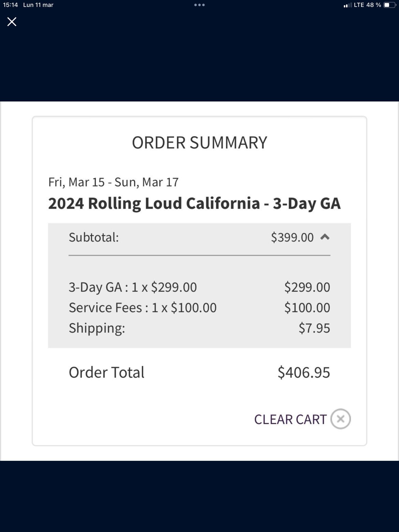The width and height of the screenshot is (399, 532).
Task: Click the CLEAR CART link text
Action: pyautogui.click(x=290, y=419)
